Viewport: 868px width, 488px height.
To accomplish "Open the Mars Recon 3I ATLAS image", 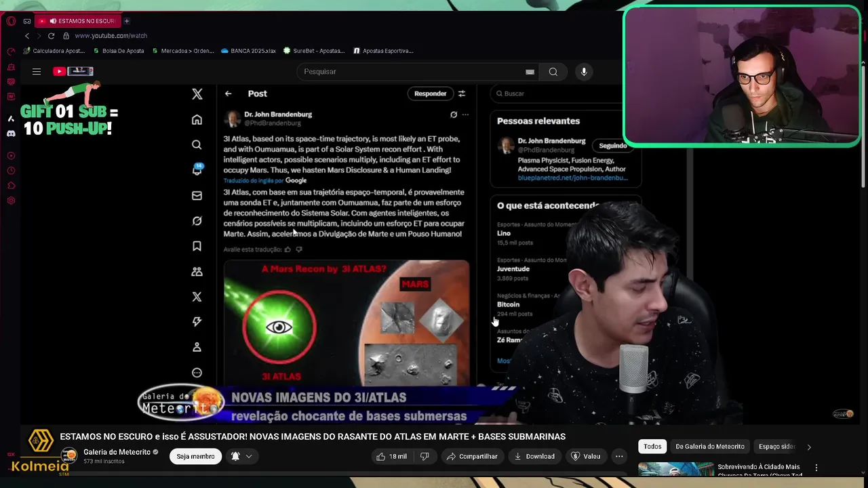I will pyautogui.click(x=347, y=323).
